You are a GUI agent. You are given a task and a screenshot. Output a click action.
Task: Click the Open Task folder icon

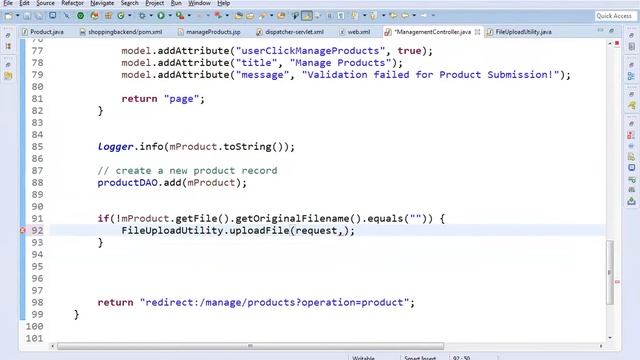[250, 16]
